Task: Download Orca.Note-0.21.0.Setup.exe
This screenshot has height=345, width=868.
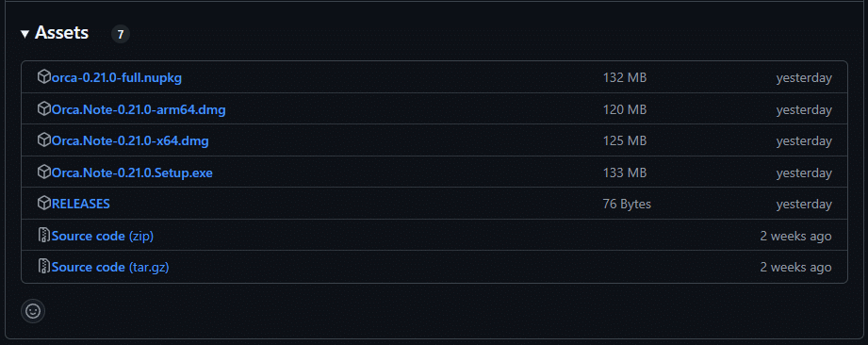Action: 132,172
